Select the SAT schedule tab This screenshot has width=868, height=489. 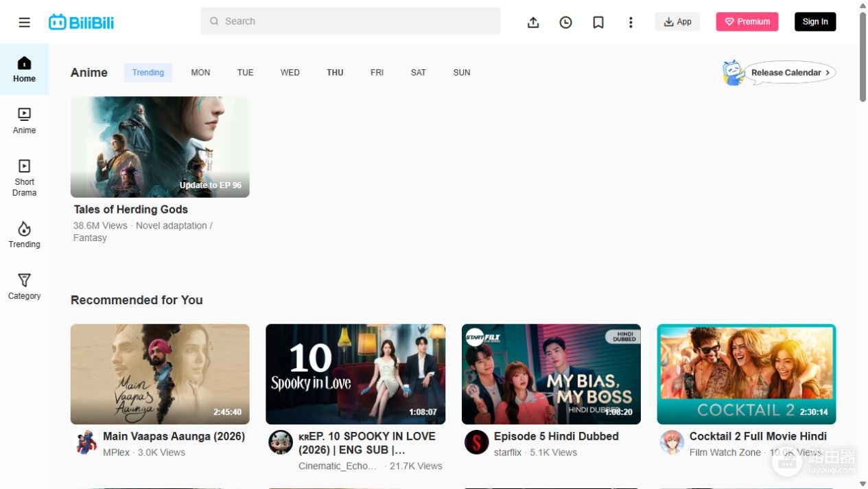point(419,72)
